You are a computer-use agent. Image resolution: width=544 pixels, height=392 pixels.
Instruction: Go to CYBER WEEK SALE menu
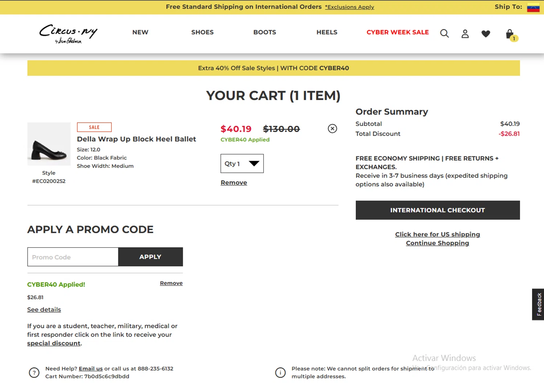397,32
